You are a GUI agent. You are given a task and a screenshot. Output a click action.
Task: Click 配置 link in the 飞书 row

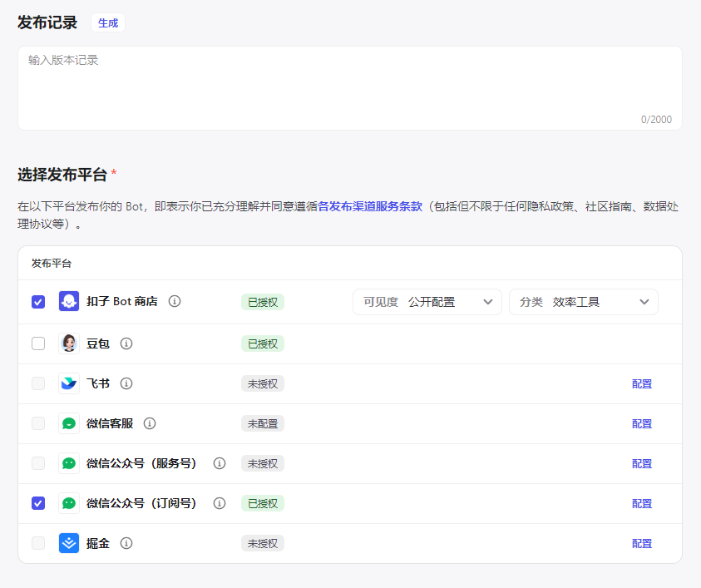[642, 383]
